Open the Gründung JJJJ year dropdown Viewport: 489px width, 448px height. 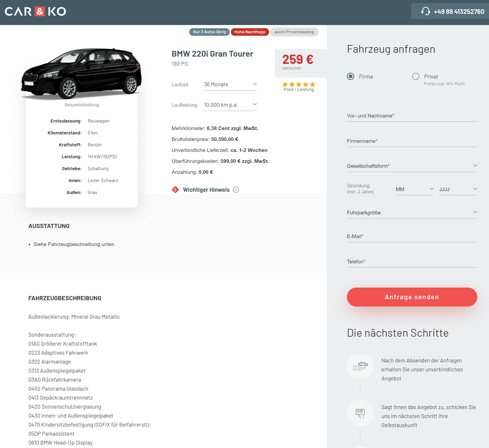click(x=458, y=189)
